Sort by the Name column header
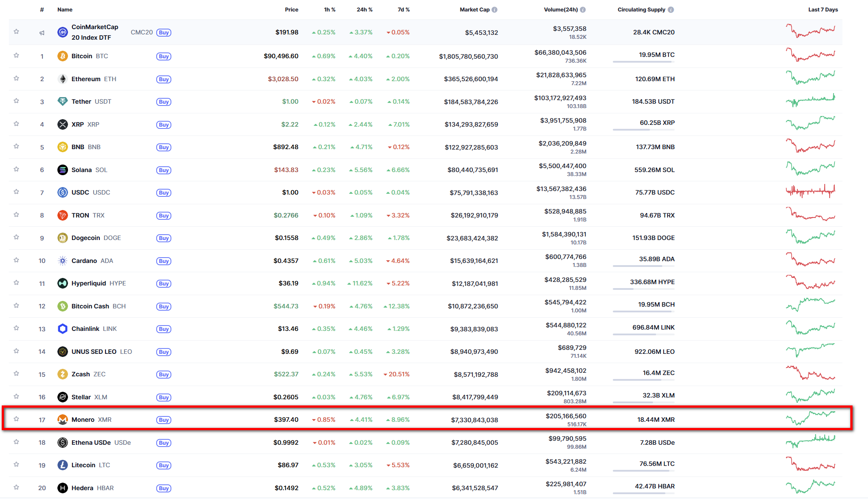This screenshot has height=499, width=868. [65, 10]
